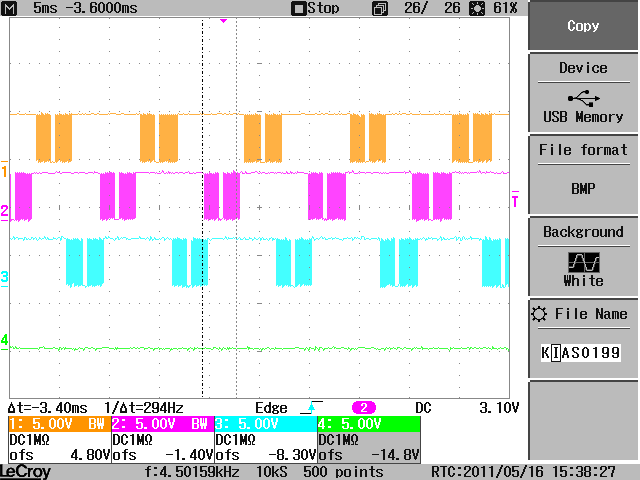
Task: Click the USB connector icon
Action: (x=584, y=98)
